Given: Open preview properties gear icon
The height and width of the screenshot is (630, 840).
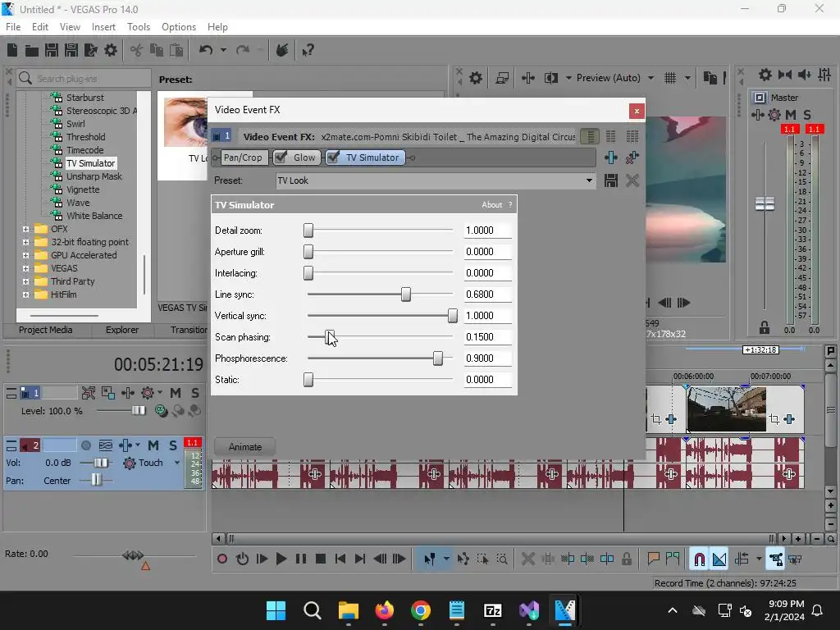Looking at the screenshot, I should click(x=475, y=78).
